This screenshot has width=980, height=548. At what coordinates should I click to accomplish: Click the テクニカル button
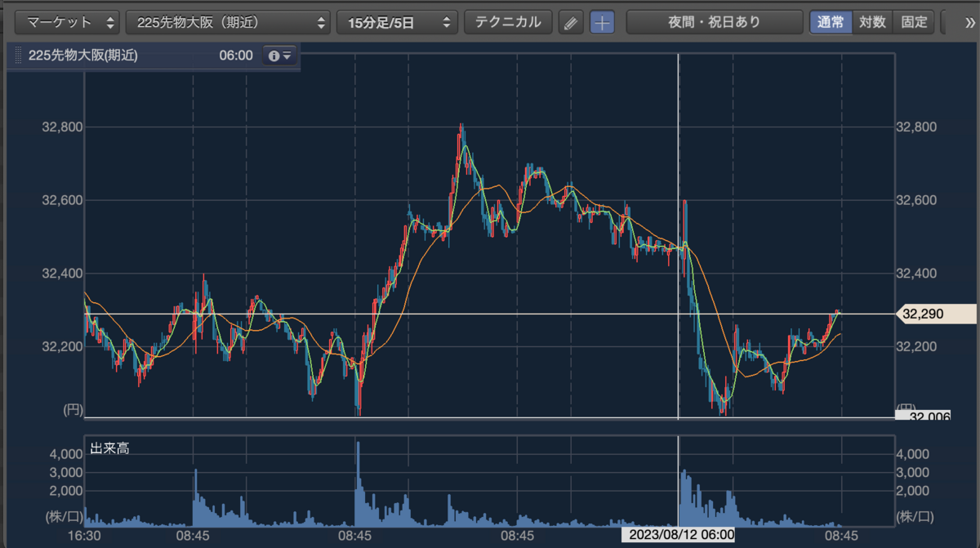508,22
